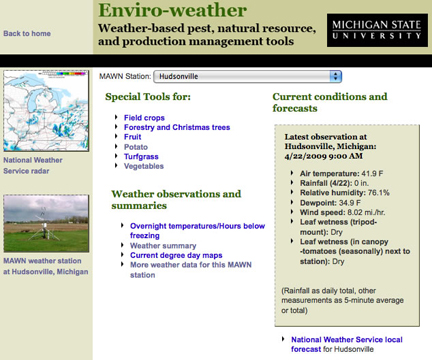This screenshot has height=360, width=432.
Task: Click the observation date 4/22/2009 9:00 AM
Action: pyautogui.click(x=323, y=156)
